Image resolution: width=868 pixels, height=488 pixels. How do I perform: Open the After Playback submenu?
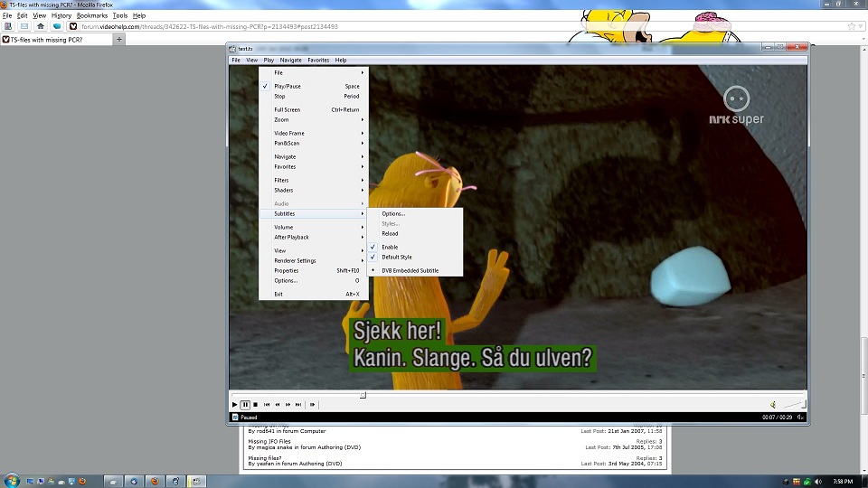tap(314, 238)
